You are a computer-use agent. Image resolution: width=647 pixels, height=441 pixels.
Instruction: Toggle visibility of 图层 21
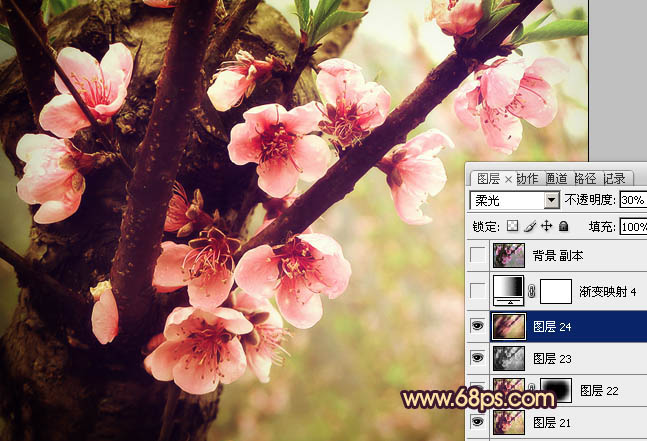click(478, 423)
